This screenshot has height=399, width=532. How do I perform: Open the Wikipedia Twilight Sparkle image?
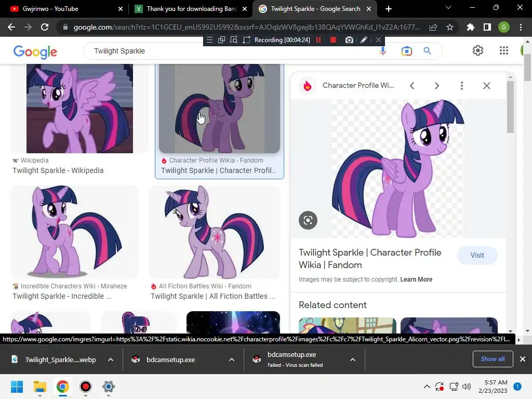(x=79, y=109)
